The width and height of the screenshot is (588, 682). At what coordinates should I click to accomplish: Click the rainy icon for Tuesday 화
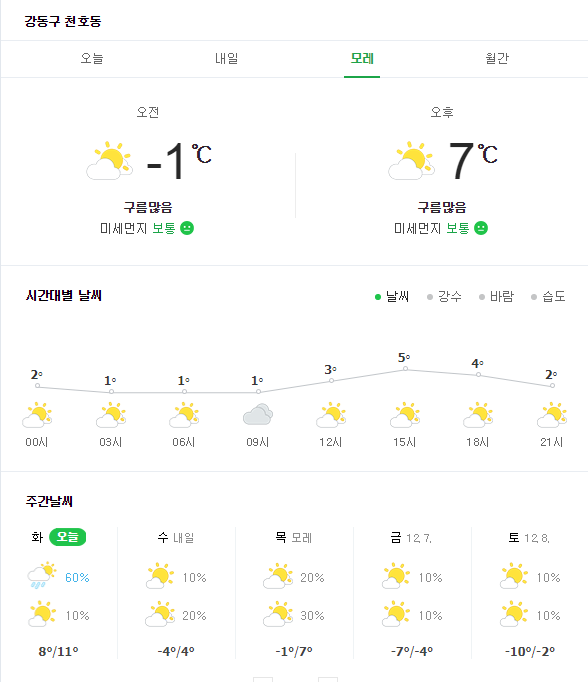42,575
